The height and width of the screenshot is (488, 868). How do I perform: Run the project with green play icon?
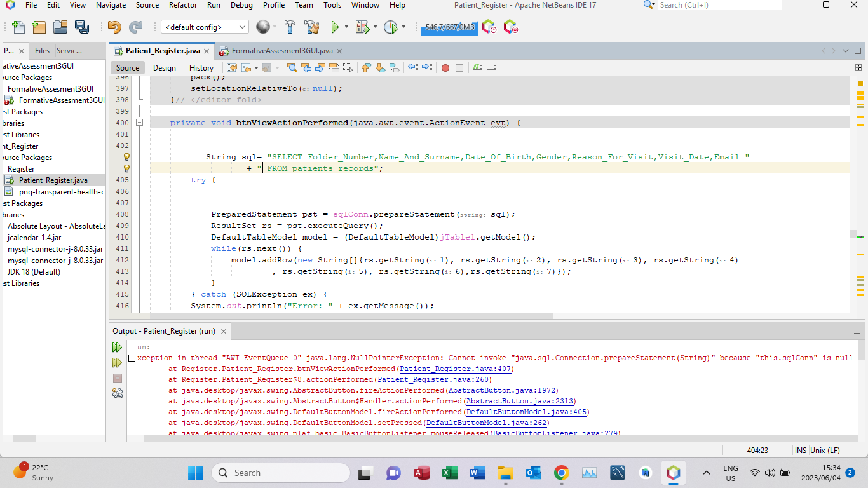[335, 27]
